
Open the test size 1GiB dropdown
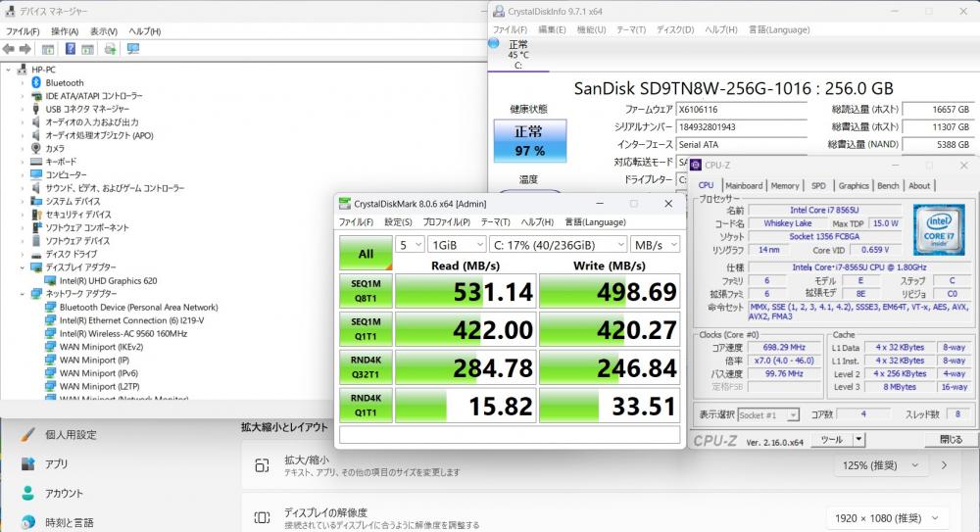coord(457,244)
